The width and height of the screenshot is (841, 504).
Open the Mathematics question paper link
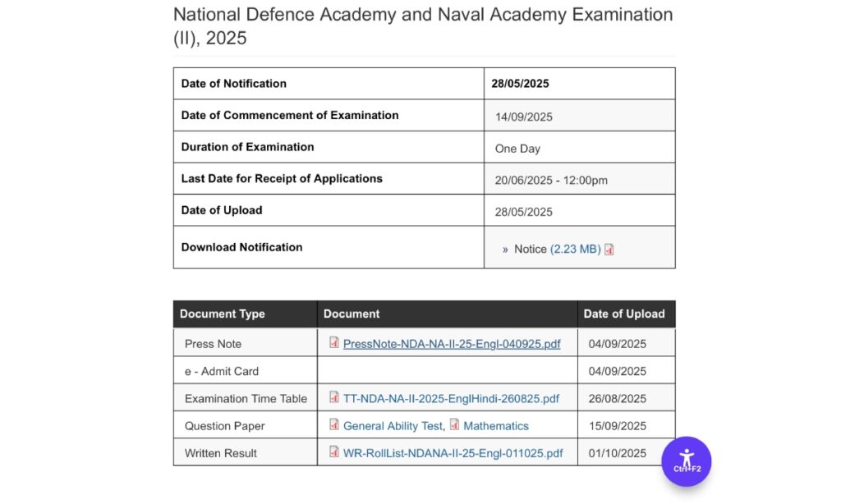(x=495, y=425)
